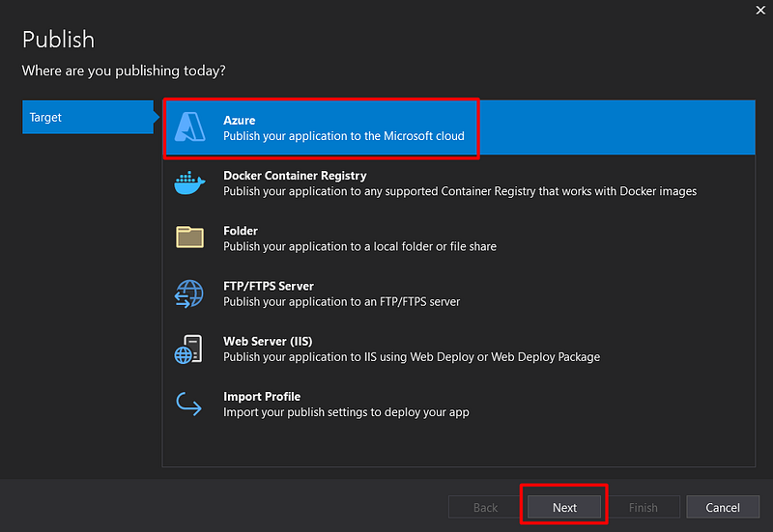Click 'Import your publish settings' description
Image resolution: width=773 pixels, height=532 pixels.
pyautogui.click(x=346, y=412)
